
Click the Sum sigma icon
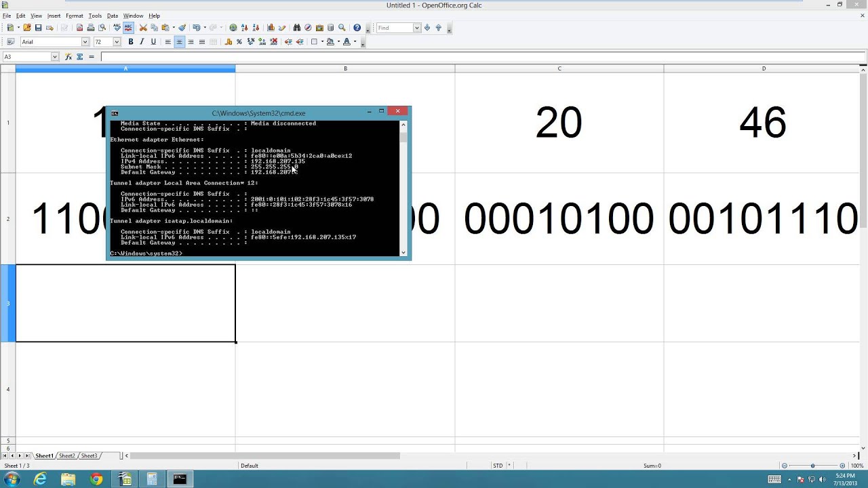point(80,57)
